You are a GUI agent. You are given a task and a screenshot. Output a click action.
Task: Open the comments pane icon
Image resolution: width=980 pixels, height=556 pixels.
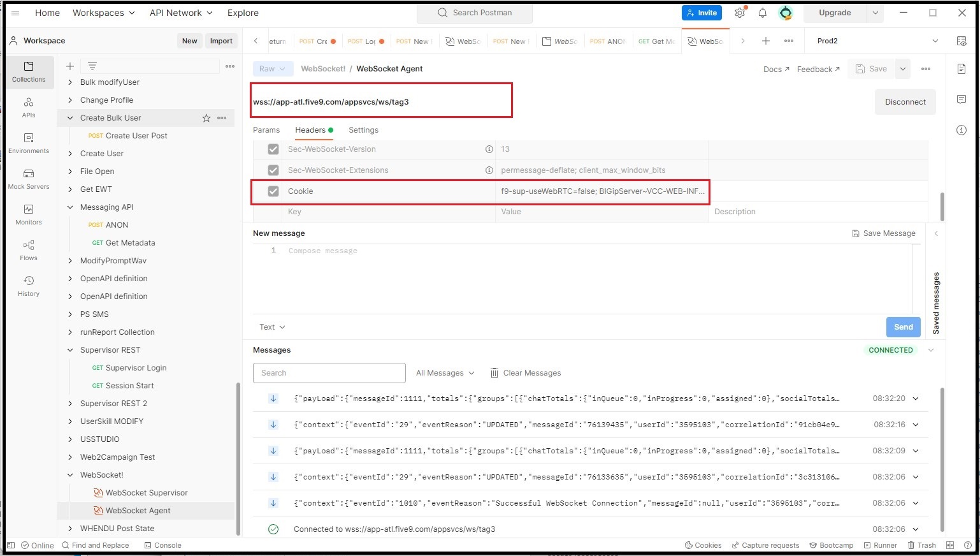coord(962,99)
